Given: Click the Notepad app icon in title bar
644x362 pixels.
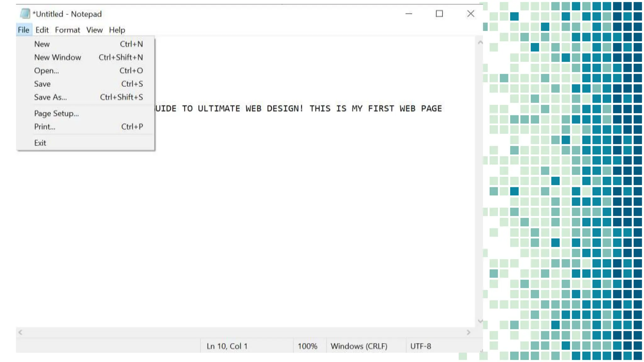Looking at the screenshot, I should coord(25,14).
